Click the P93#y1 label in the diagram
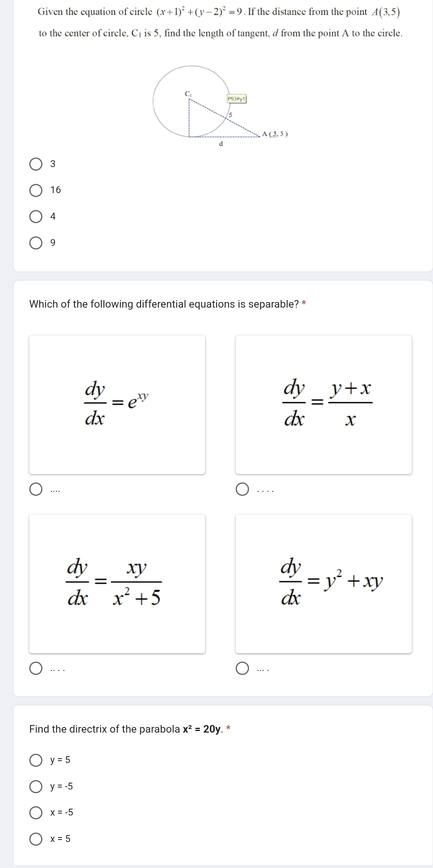Viewport: 433px width, 868px height. pos(237,99)
